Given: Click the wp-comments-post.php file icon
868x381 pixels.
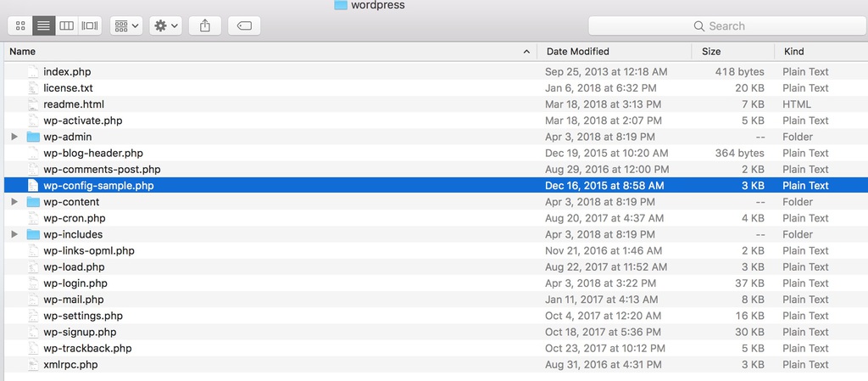Looking at the screenshot, I should point(33,170).
